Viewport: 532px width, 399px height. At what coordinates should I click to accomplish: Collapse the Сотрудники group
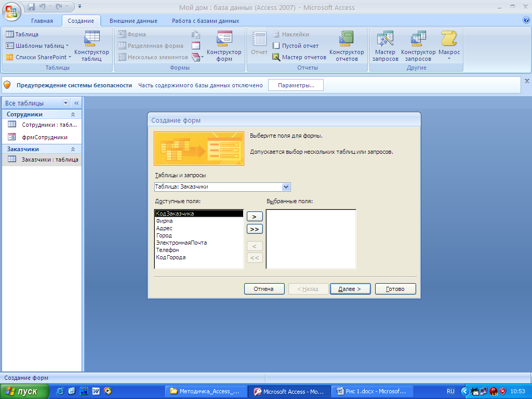(x=73, y=114)
